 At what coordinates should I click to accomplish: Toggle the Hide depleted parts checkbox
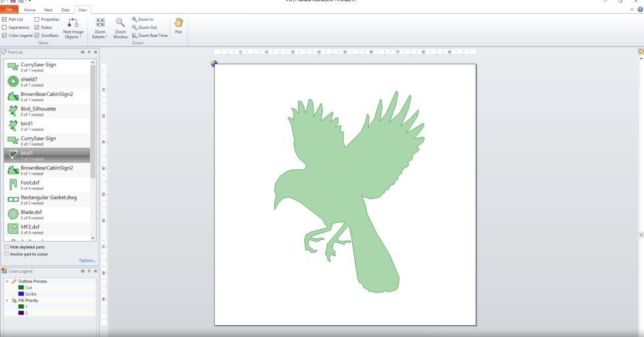point(7,247)
